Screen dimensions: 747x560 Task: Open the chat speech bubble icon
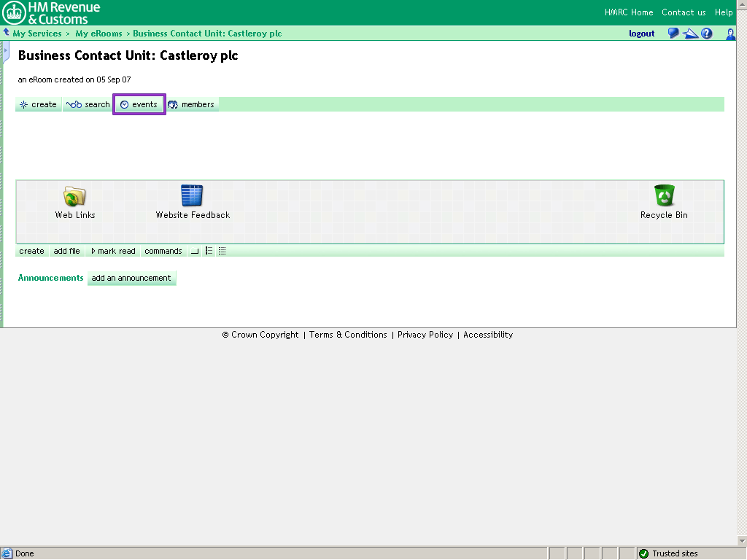point(673,34)
